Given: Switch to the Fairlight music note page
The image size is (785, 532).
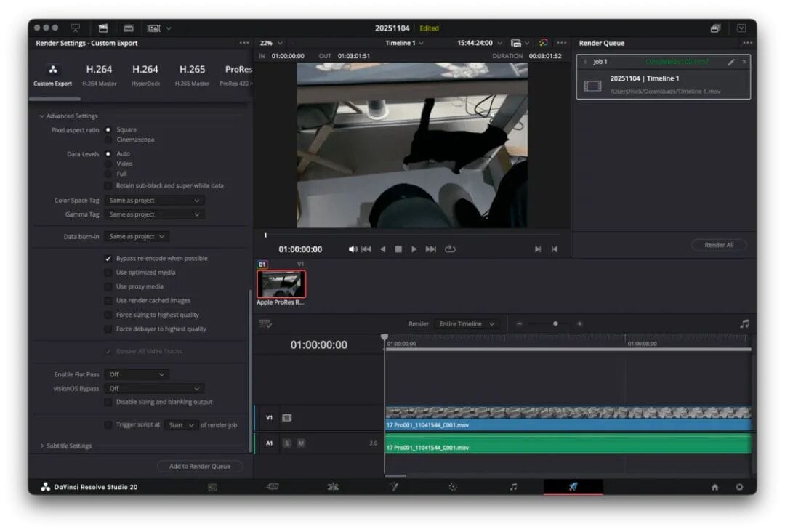Looking at the screenshot, I should pyautogui.click(x=513, y=487).
